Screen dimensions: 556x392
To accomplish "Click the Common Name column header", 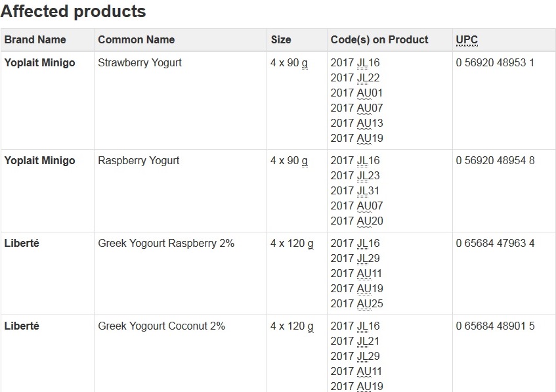I will coord(136,40).
